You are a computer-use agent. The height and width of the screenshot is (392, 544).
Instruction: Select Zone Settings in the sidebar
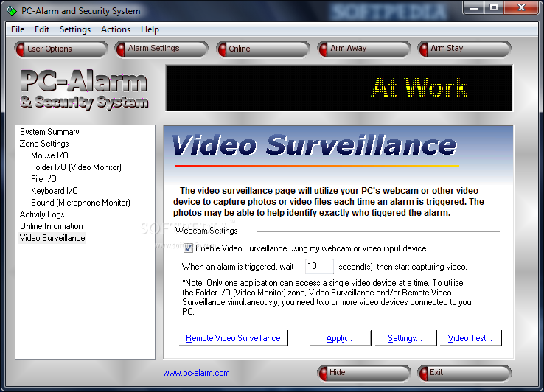(x=44, y=144)
